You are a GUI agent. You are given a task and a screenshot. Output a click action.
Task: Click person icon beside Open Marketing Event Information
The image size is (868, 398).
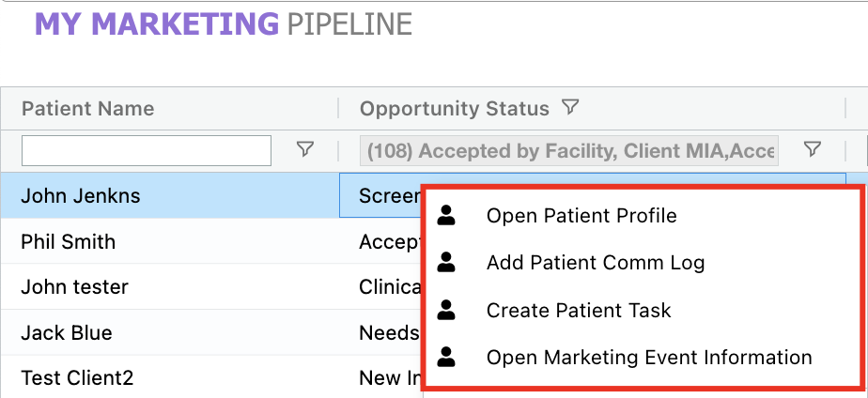tap(447, 357)
